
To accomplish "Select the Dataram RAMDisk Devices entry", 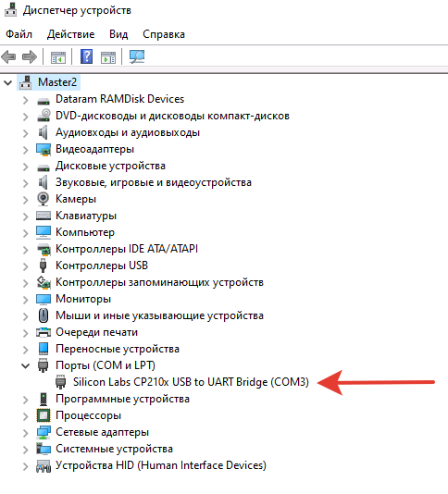I will pyautogui.click(x=119, y=99).
